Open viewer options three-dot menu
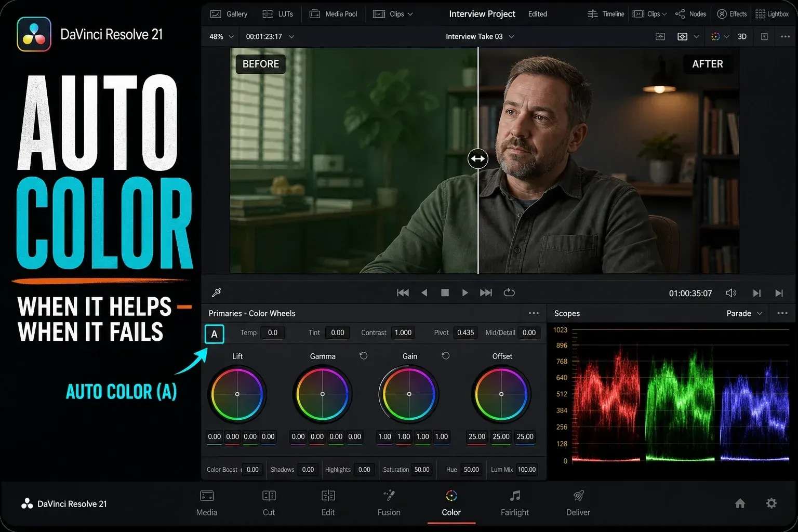This screenshot has width=798, height=532. pyautogui.click(x=785, y=36)
